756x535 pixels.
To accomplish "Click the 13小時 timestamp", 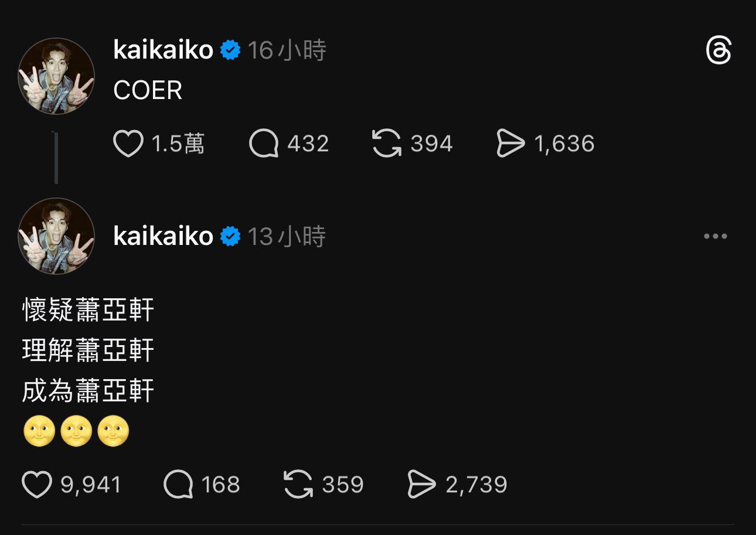I will (x=287, y=237).
